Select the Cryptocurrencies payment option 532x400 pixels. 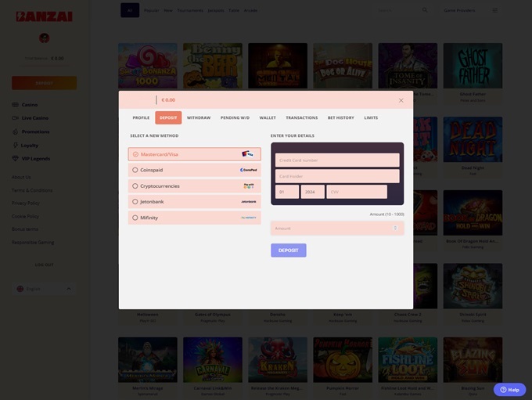(135, 186)
